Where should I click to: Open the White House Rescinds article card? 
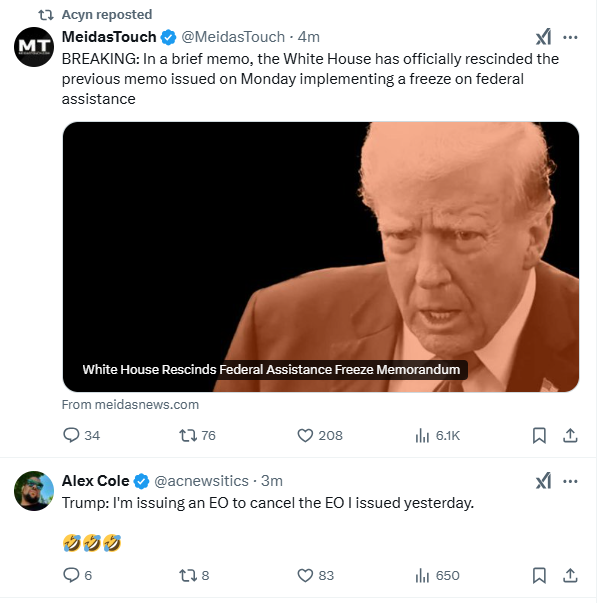pos(321,257)
